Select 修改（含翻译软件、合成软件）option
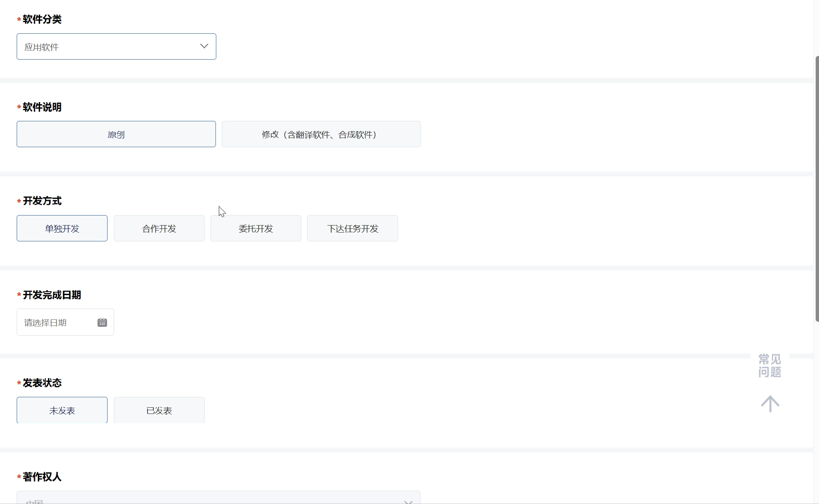The height and width of the screenshot is (504, 819). pyautogui.click(x=321, y=134)
